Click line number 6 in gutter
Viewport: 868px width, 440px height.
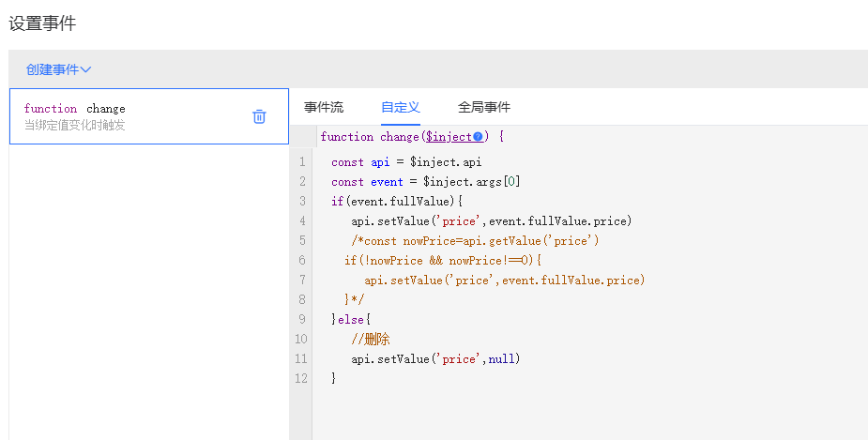[302, 260]
